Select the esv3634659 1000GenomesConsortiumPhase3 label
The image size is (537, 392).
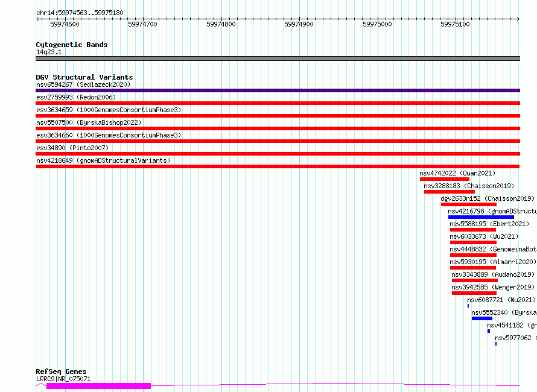[x=109, y=110]
